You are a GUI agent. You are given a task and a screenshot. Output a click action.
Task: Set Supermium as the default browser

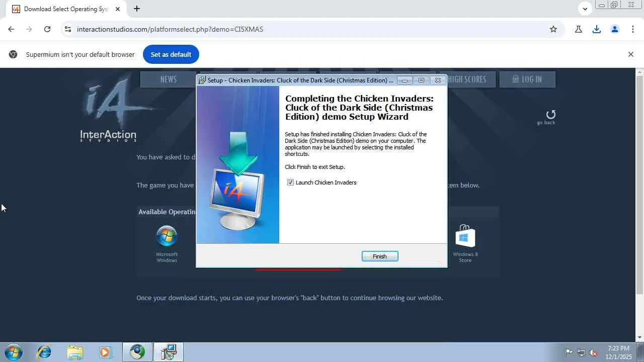click(171, 54)
